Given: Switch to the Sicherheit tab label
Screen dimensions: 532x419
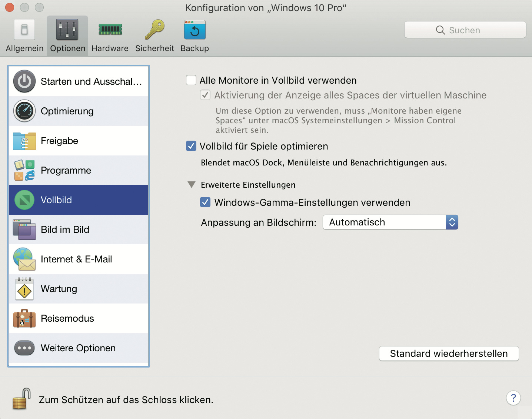Looking at the screenshot, I should [154, 48].
